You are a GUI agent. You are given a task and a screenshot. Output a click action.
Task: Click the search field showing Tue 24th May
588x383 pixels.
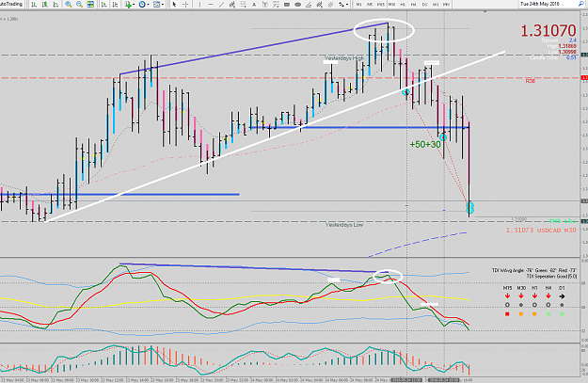[548, 4]
